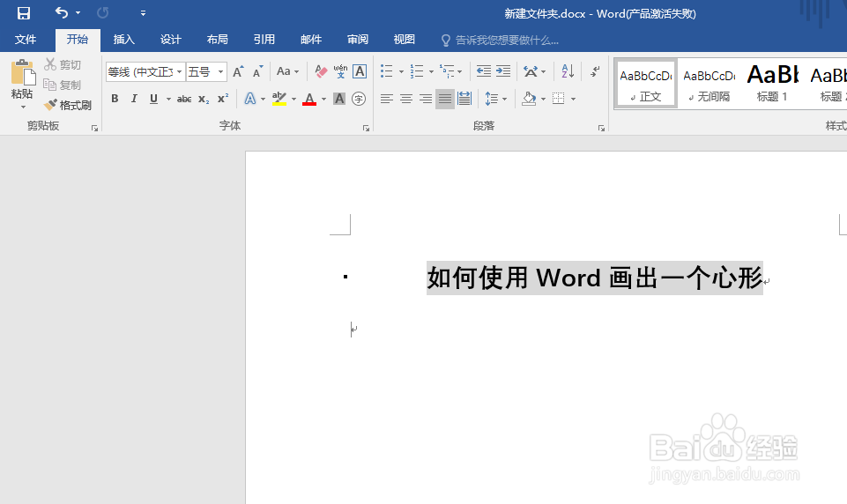Open the enclosed character tool
Image resolution: width=847 pixels, height=504 pixels.
[359, 99]
